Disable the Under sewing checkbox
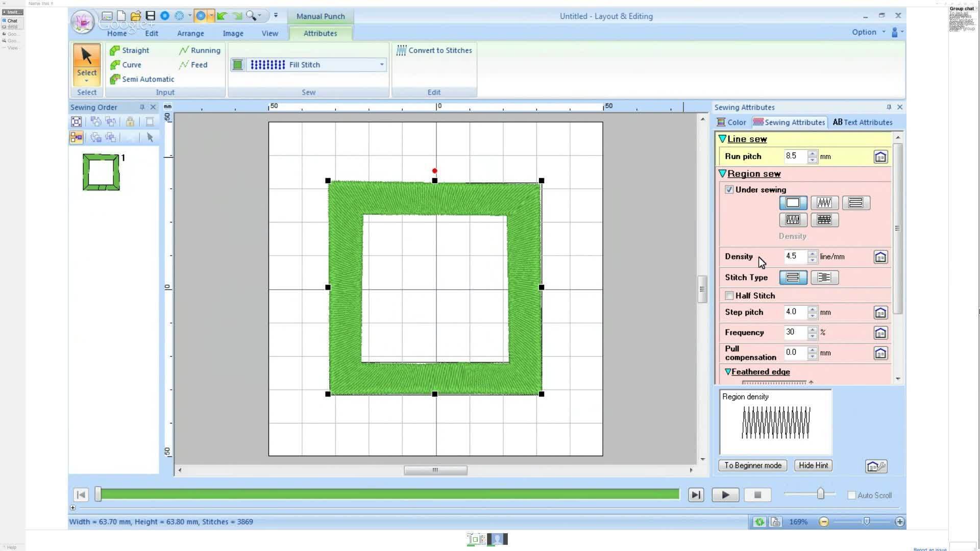980x551 pixels. (x=729, y=190)
